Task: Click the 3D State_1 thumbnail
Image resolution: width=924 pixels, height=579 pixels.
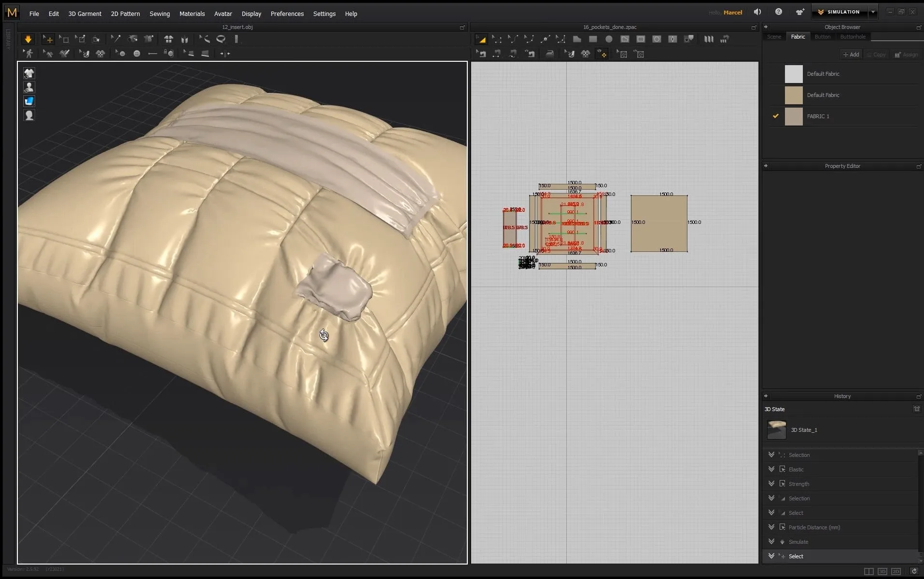Action: (x=776, y=429)
